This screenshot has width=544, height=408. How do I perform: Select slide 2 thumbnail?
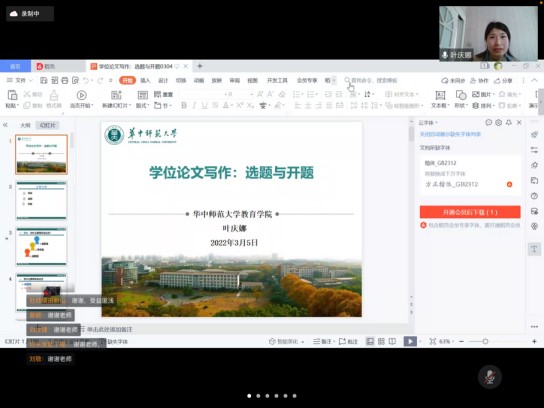(41, 201)
